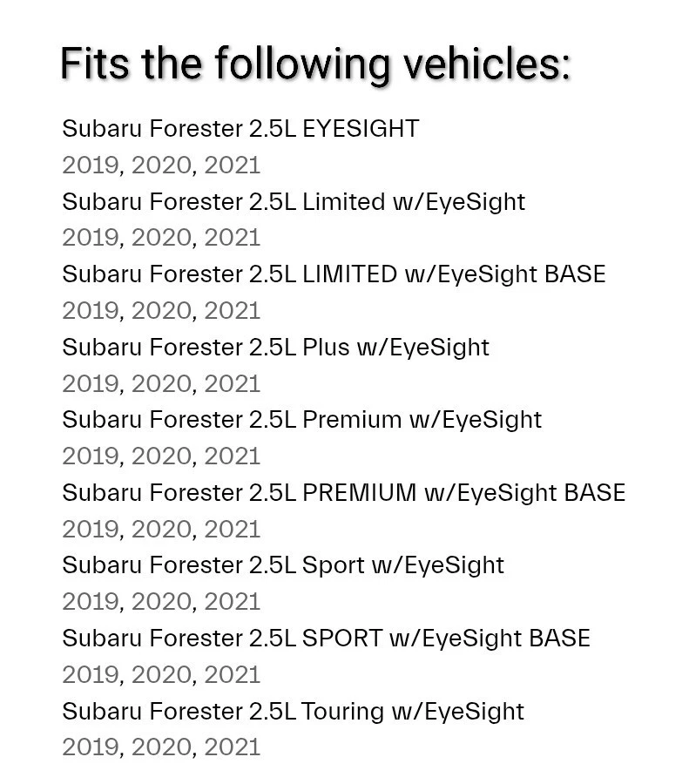Click the year list beneath Plus w/EyeSight

161,383
